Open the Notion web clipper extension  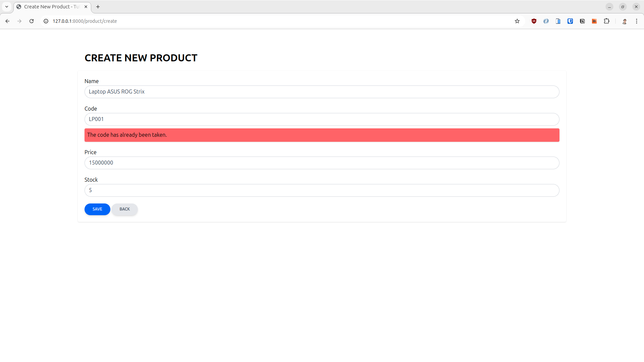[x=582, y=21]
